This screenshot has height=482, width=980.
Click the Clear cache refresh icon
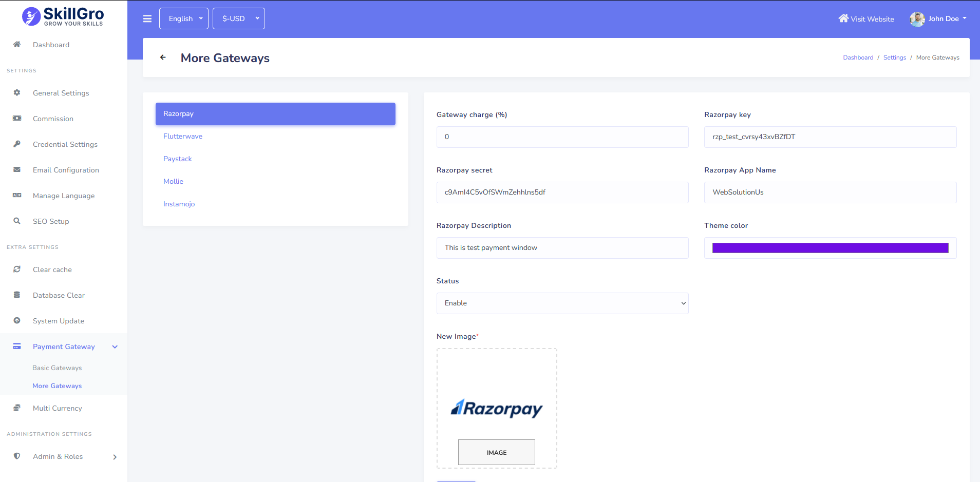tap(17, 269)
